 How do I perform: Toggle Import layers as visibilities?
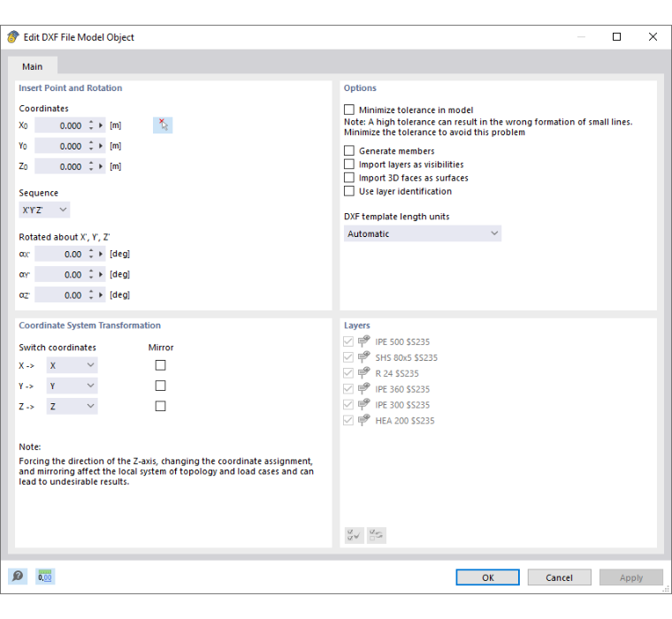[349, 164]
